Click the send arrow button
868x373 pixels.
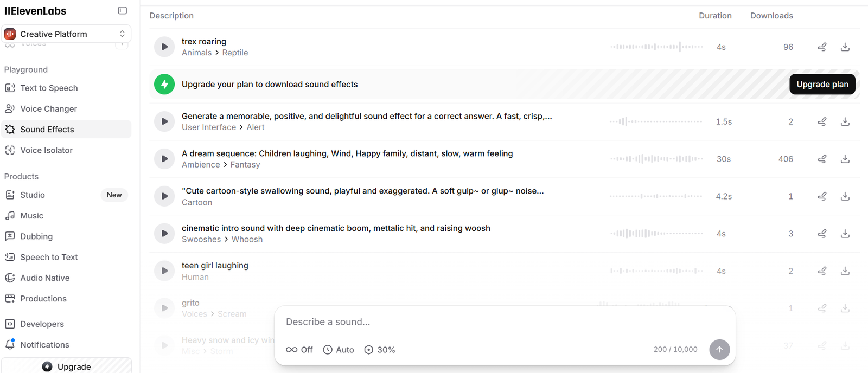(719, 350)
